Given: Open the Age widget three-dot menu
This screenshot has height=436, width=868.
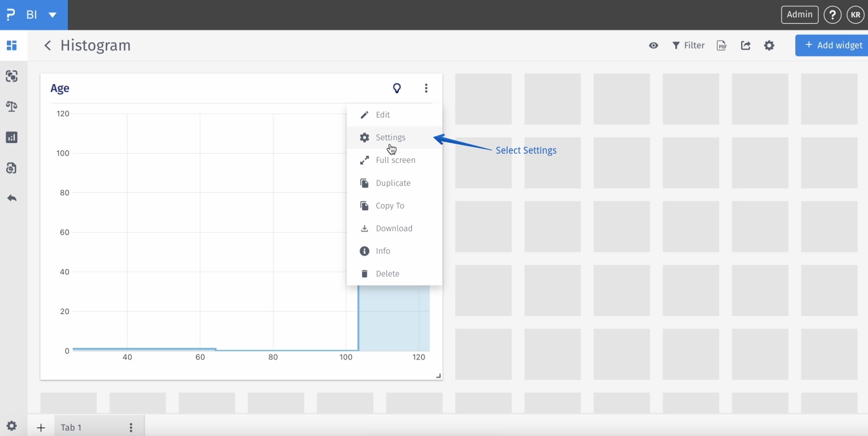Looking at the screenshot, I should (x=426, y=88).
